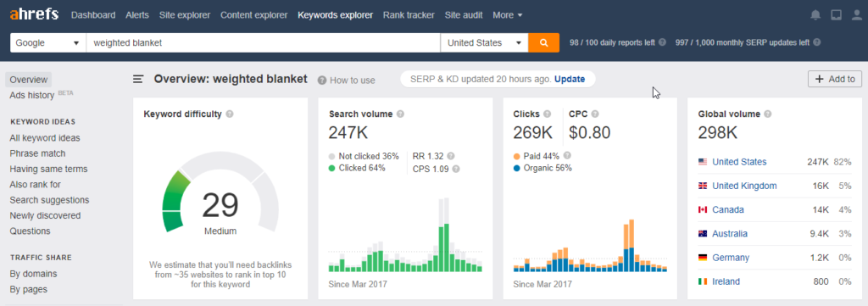Click the grey Not clicked 36% legend dot
Viewport: 868px width, 306px height.
[331, 157]
